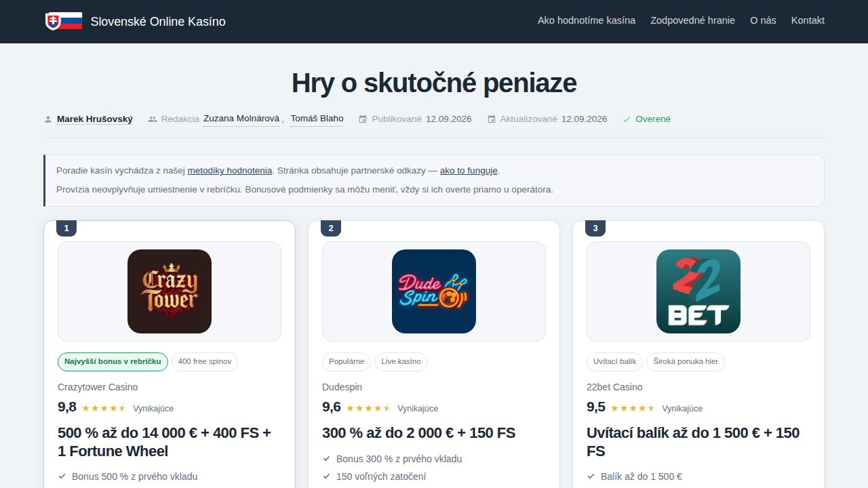Open editor Zuzana Molnárová profile
Viewport: 868px width, 488px height.
pos(241,119)
